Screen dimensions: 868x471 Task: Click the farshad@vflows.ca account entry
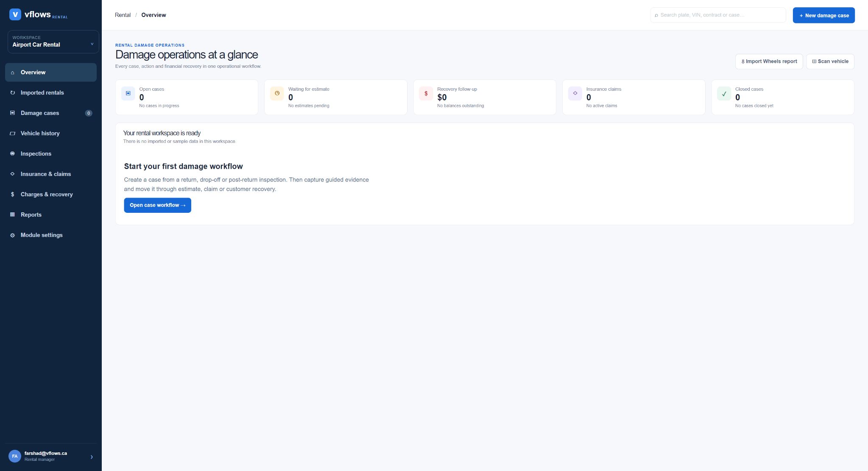point(51,456)
